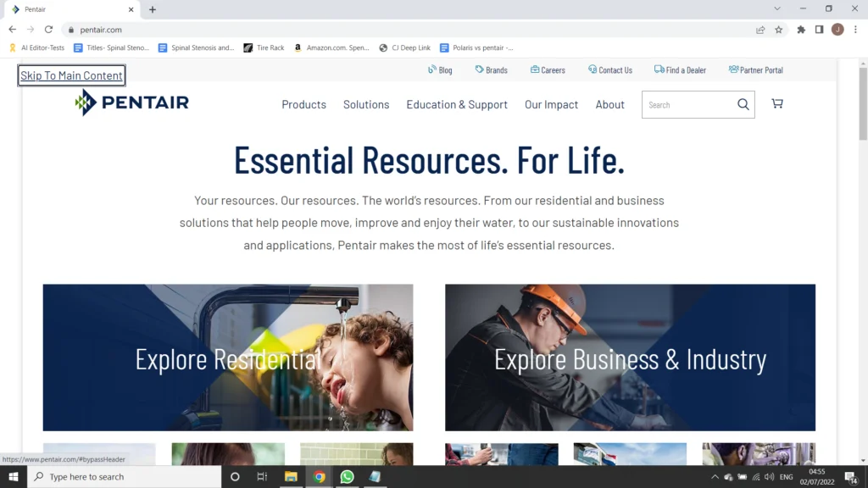Click the search magnifier icon
This screenshot has height=488, width=868.
(x=743, y=104)
